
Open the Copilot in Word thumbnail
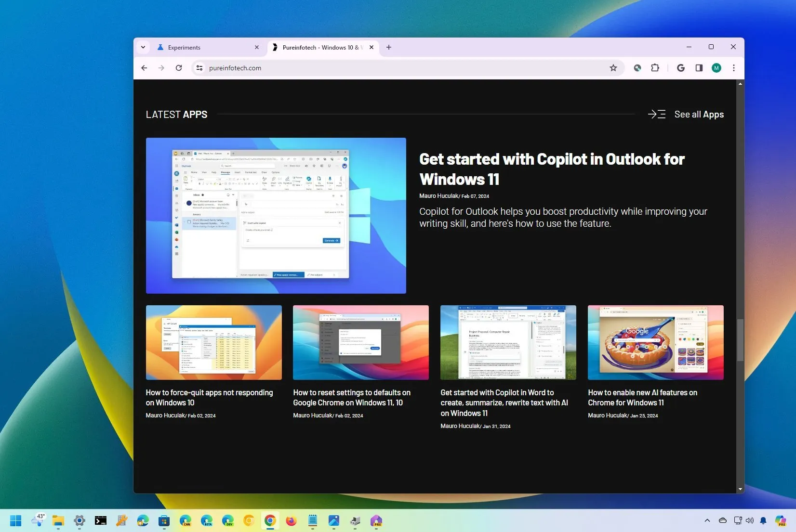(508, 342)
